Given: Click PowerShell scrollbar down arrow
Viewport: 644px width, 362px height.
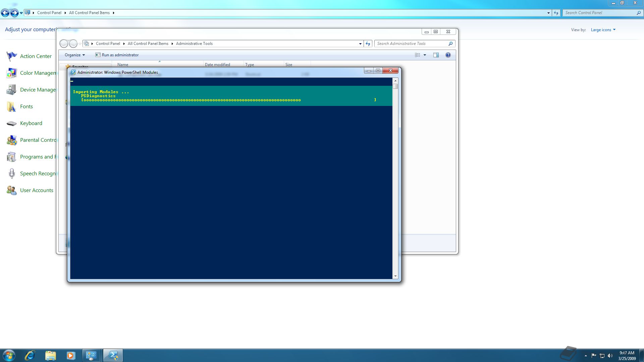Looking at the screenshot, I should pyautogui.click(x=395, y=276).
